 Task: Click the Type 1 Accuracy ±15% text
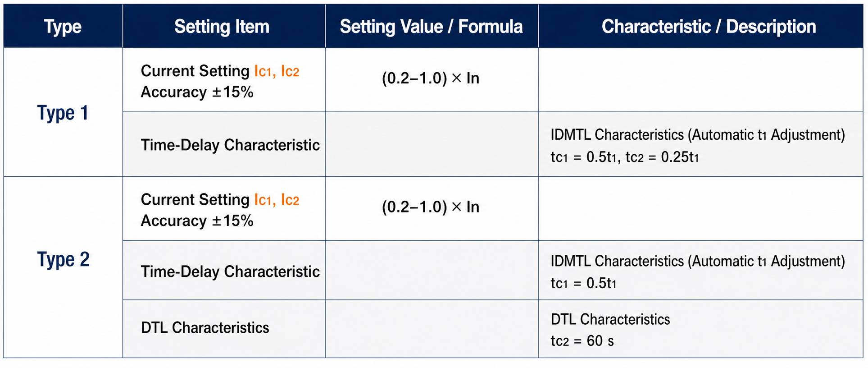click(x=197, y=92)
